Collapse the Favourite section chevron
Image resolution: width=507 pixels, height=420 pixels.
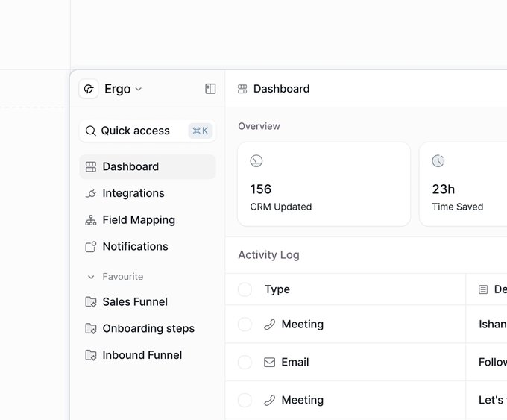tap(91, 277)
